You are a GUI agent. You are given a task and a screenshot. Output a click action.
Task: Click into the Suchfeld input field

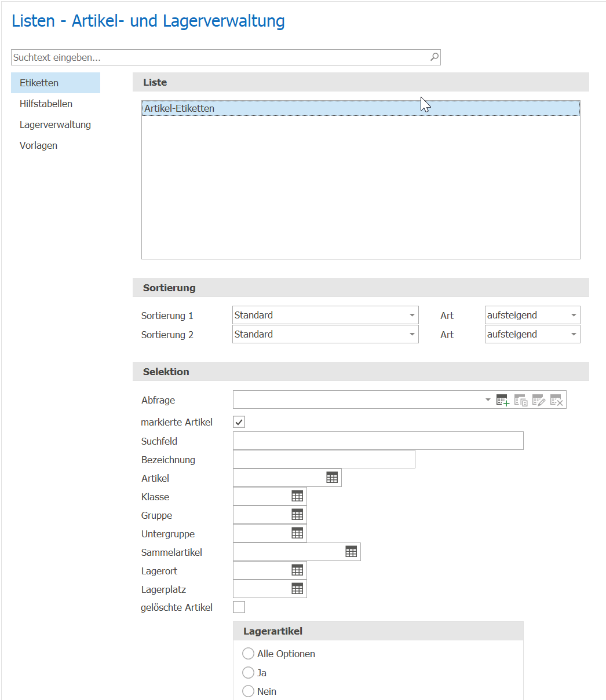378,441
